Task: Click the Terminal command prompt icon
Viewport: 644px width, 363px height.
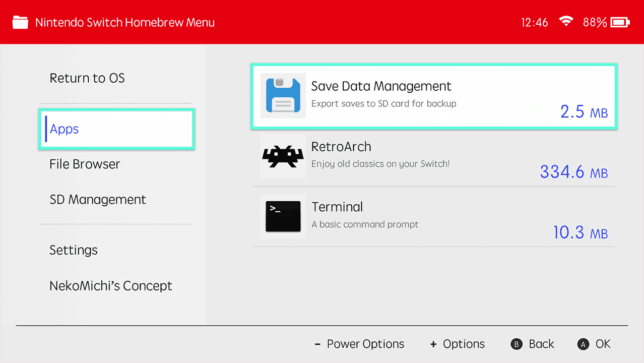Action: (x=283, y=216)
